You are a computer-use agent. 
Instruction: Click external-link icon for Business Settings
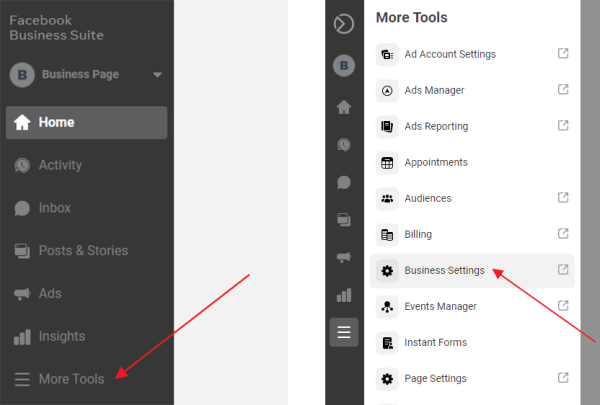(x=563, y=269)
